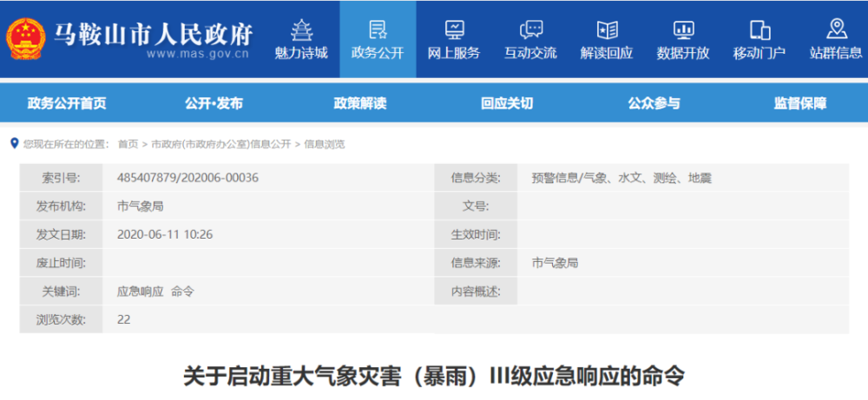Click the 关键词 label cell
The image size is (868, 400).
61,292
